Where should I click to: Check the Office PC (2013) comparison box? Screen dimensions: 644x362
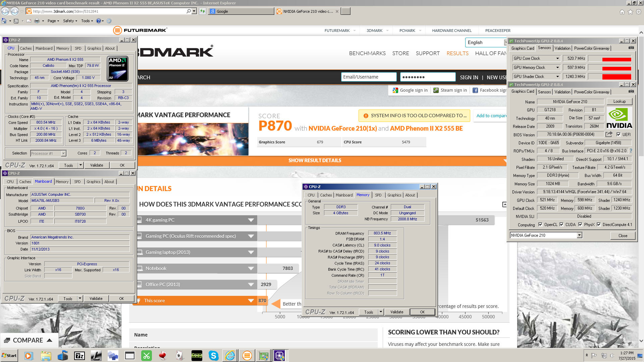tap(139, 284)
